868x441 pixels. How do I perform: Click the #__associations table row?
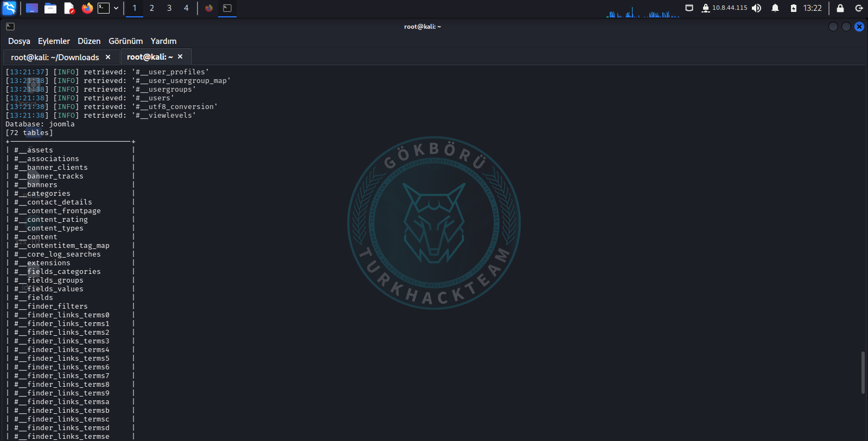70,159
